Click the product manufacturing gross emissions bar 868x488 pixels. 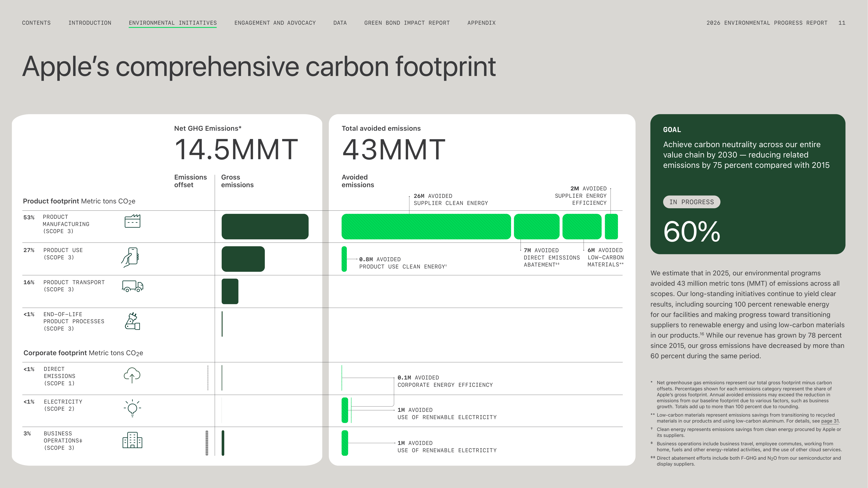click(x=265, y=227)
